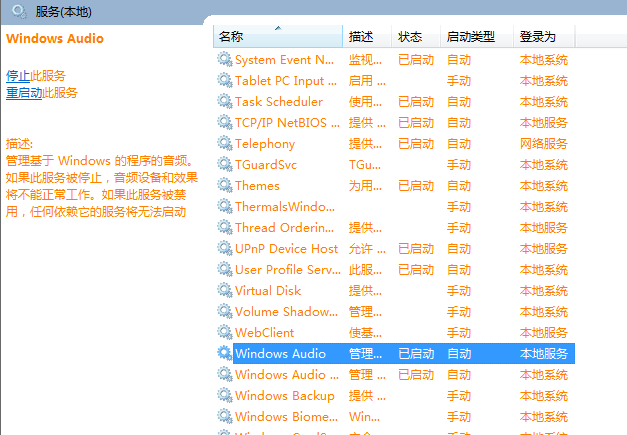Screen dimensions: 627x435
Task: Click 手动 startup type in Windows Backup row
Action: 459,395
